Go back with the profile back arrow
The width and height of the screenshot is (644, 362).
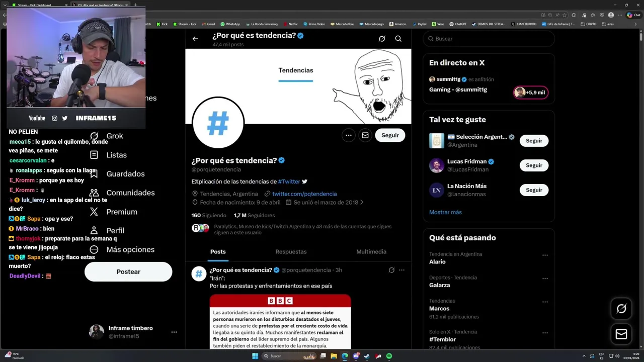(x=195, y=39)
